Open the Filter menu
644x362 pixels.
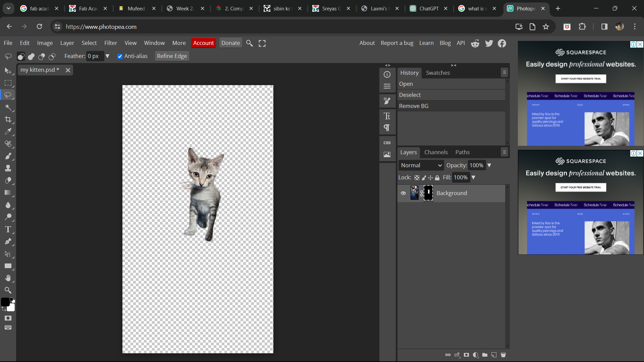pos(111,43)
